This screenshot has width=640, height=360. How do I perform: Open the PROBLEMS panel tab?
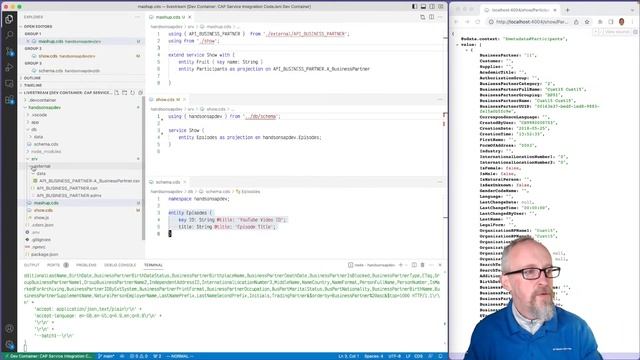(86, 265)
